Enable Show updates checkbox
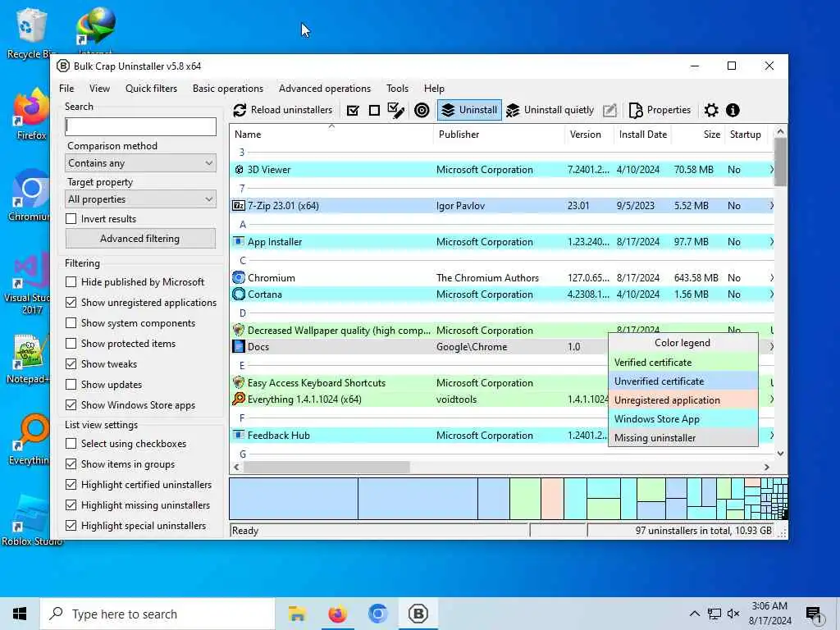The height and width of the screenshot is (630, 840). click(71, 385)
